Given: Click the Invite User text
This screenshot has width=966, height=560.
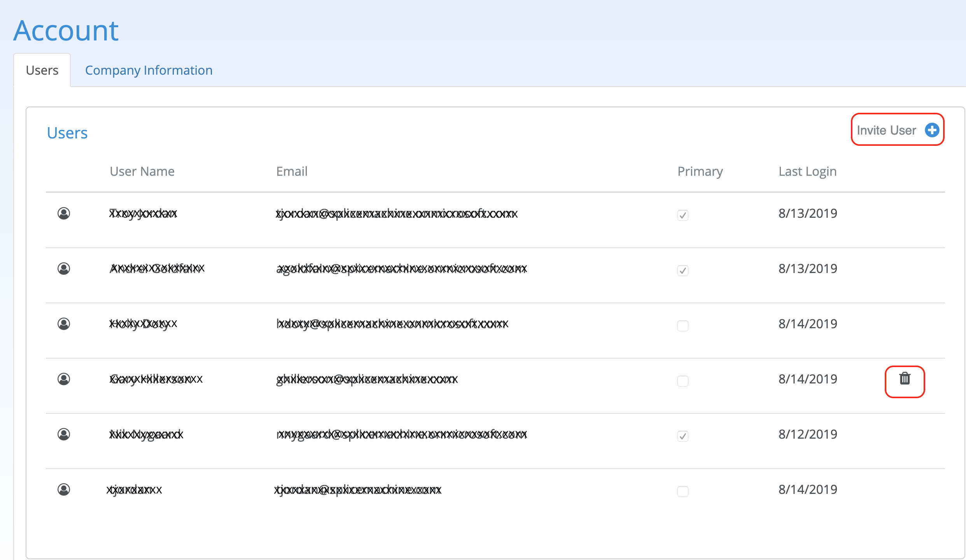Looking at the screenshot, I should coord(886,130).
